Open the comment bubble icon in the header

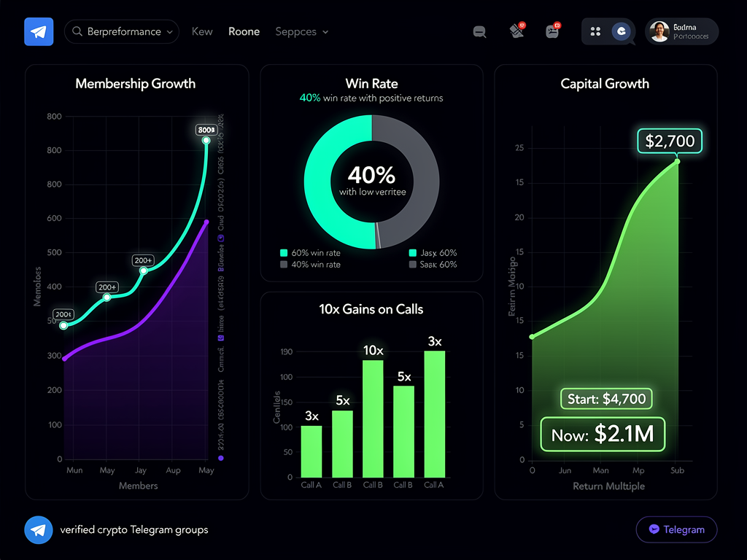tap(479, 32)
